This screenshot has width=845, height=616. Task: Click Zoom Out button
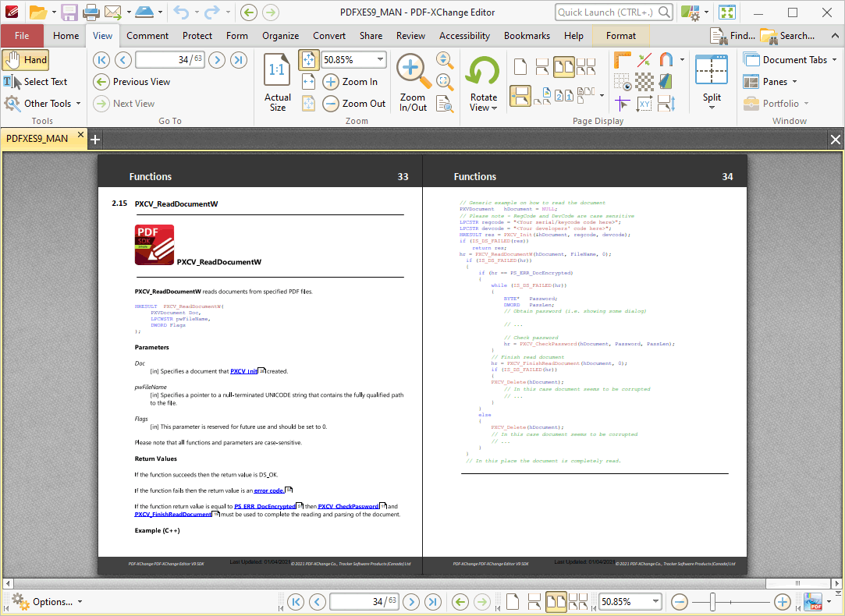[x=354, y=104]
